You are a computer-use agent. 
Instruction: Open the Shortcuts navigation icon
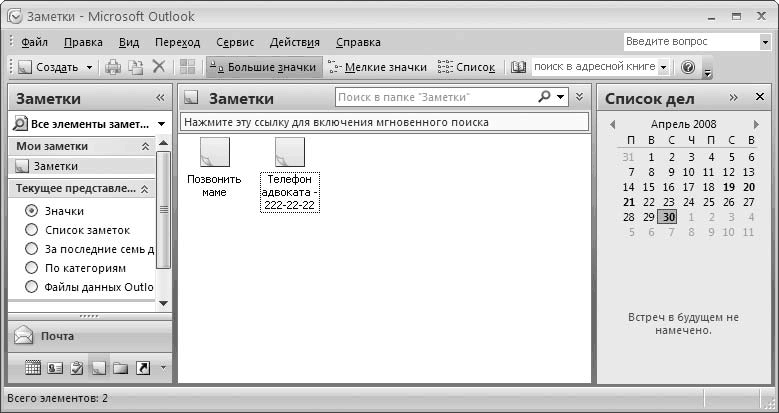point(142,368)
